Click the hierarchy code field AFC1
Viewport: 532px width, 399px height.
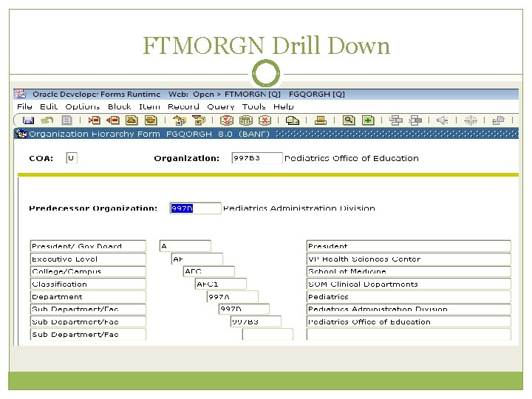pyautogui.click(x=221, y=284)
